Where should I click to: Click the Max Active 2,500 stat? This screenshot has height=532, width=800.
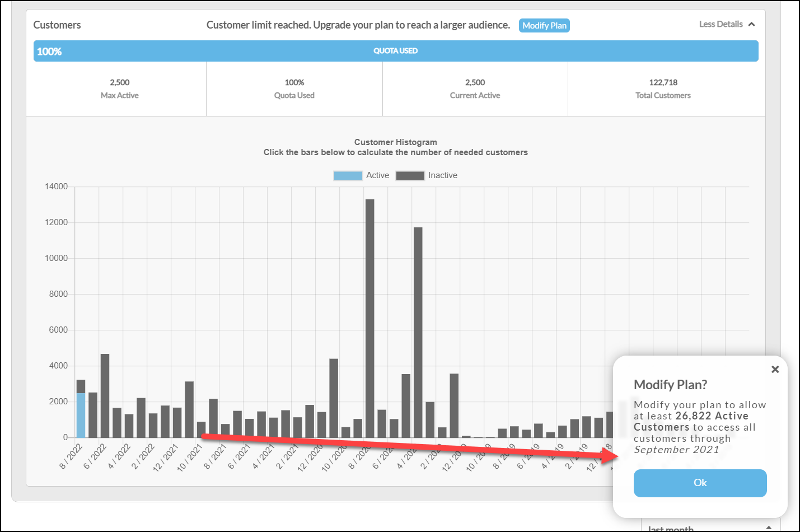pyautogui.click(x=119, y=88)
